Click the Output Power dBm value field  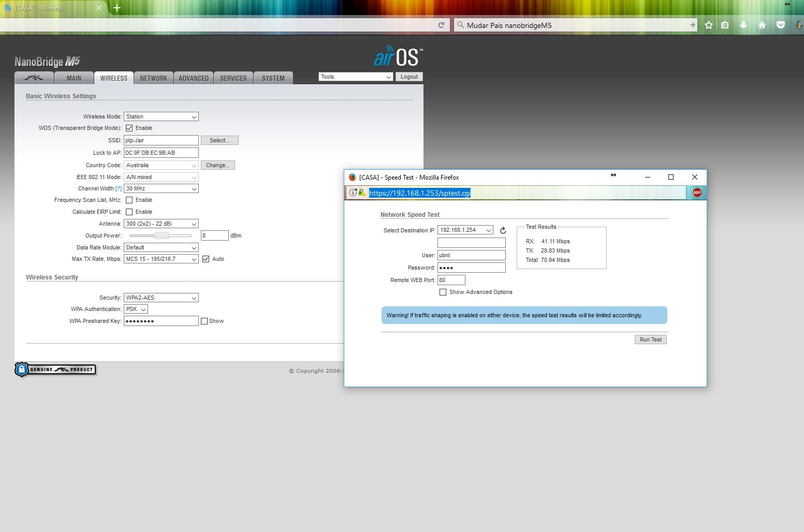pyautogui.click(x=215, y=235)
